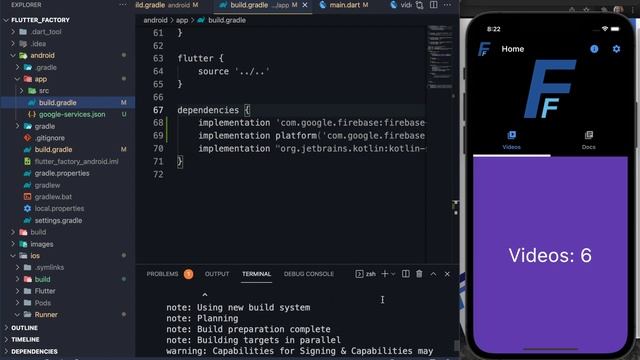Click the android breadcrumb segment
The image size is (640, 360).
tap(155, 20)
